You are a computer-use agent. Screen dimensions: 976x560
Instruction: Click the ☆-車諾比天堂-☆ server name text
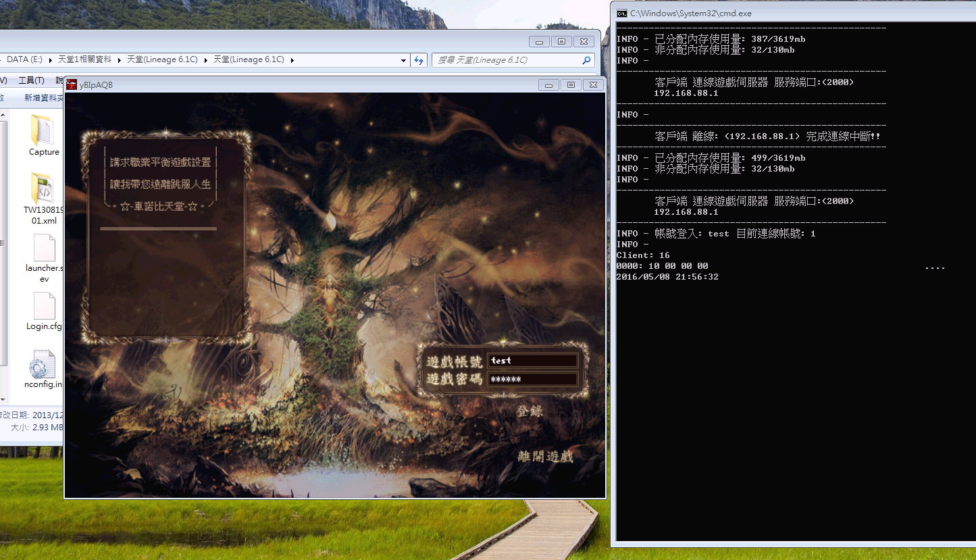161,205
